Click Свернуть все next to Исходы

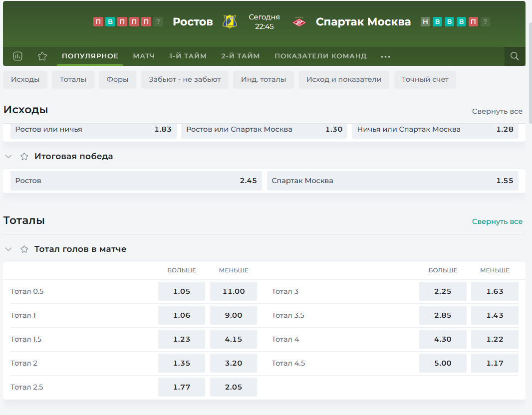(x=497, y=111)
